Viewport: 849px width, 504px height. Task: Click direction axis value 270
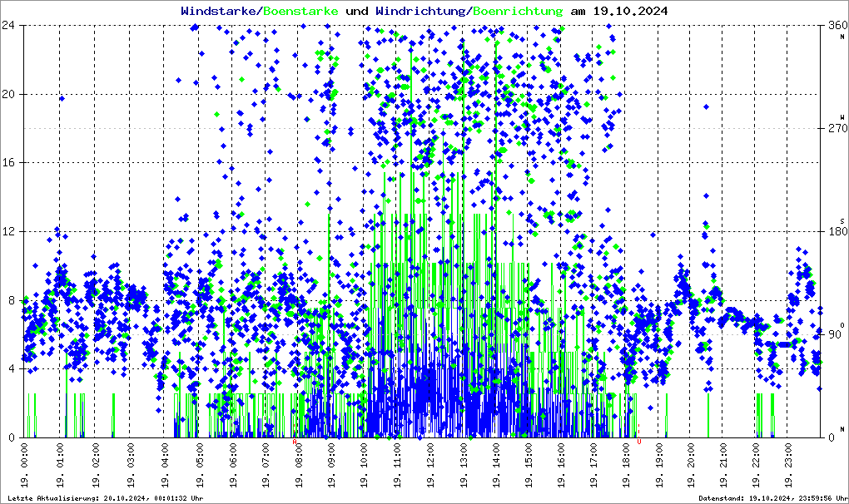(x=837, y=128)
